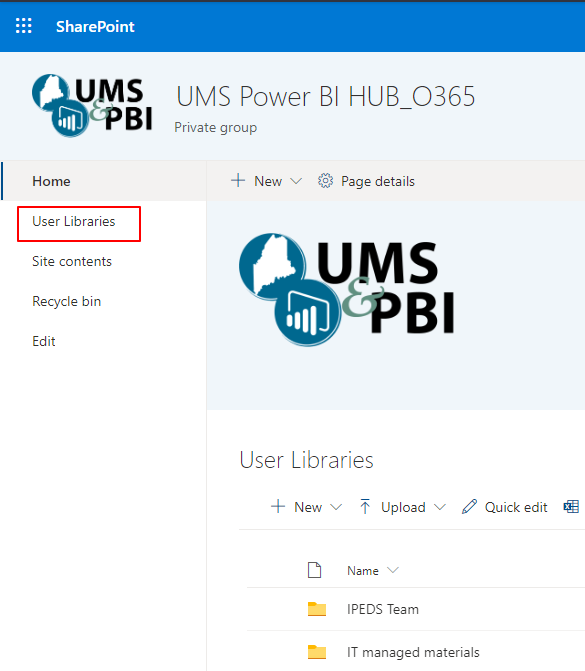Click the UMS & PBI site logo in header
585x671 pixels.
click(x=92, y=105)
